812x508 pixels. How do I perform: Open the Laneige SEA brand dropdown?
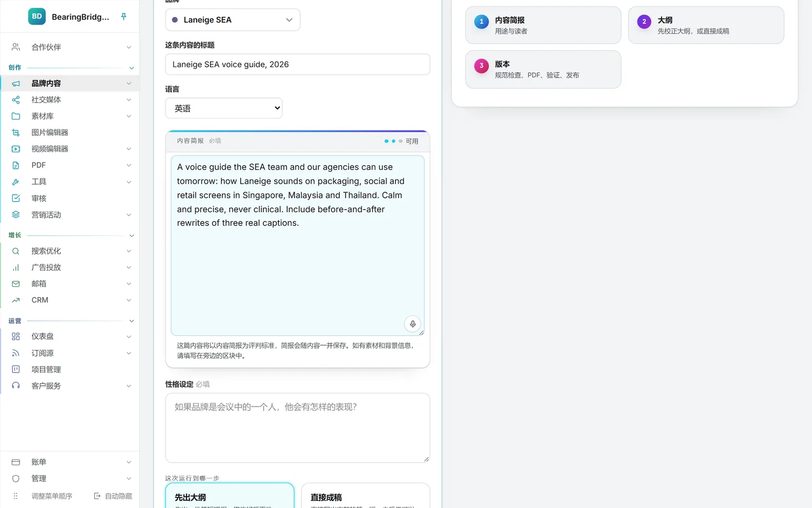[233, 20]
